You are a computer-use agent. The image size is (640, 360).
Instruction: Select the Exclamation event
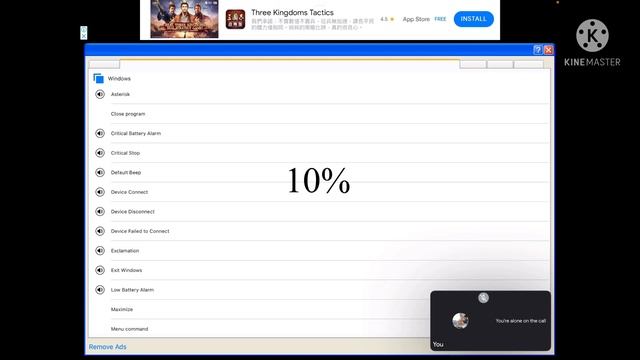[125, 251]
